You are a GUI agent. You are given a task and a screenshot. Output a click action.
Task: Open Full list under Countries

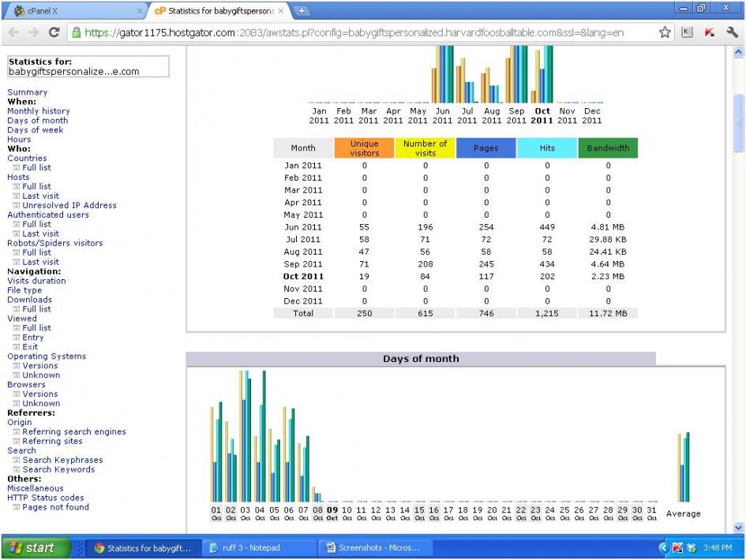pos(36,168)
